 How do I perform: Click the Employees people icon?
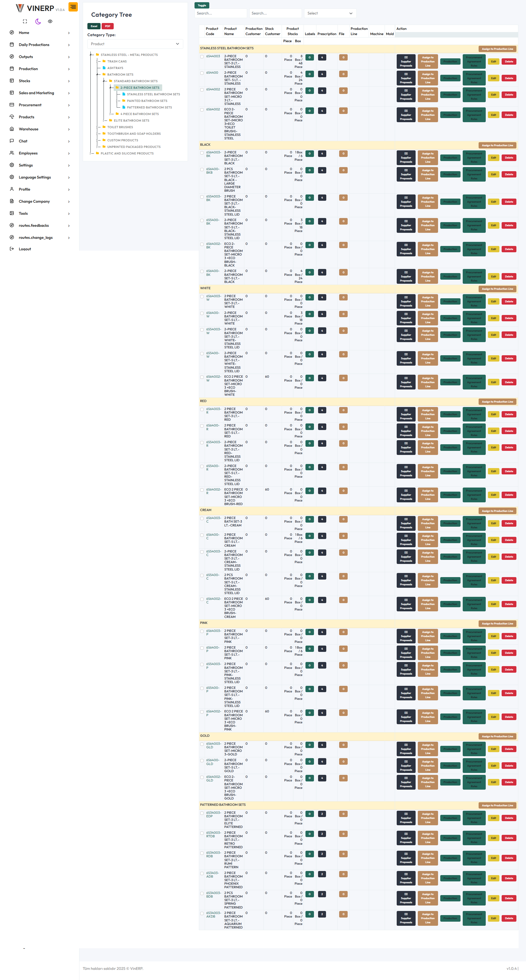point(12,153)
